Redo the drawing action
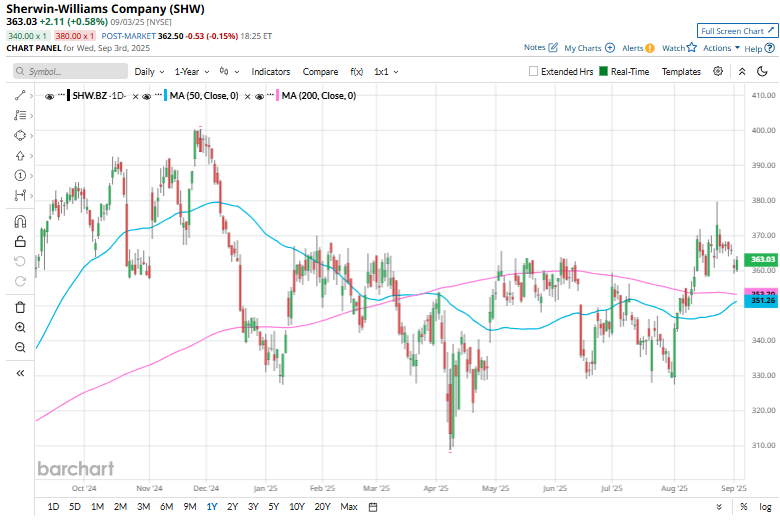Screen dimensions: 780x525 coord(20,281)
